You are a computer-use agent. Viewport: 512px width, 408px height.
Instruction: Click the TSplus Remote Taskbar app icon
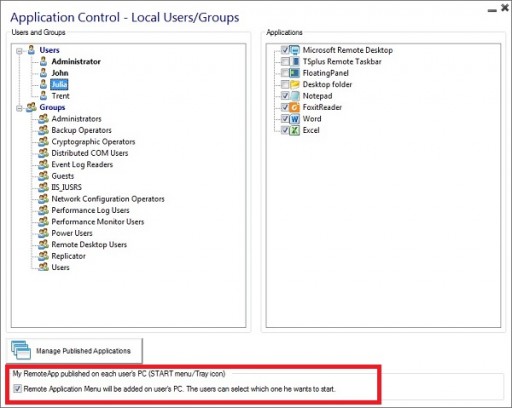point(295,61)
